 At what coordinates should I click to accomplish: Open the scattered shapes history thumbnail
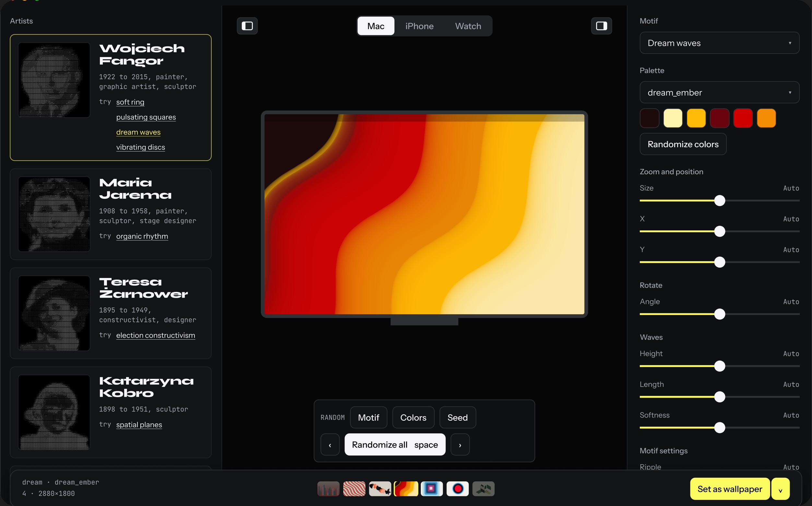380,488
